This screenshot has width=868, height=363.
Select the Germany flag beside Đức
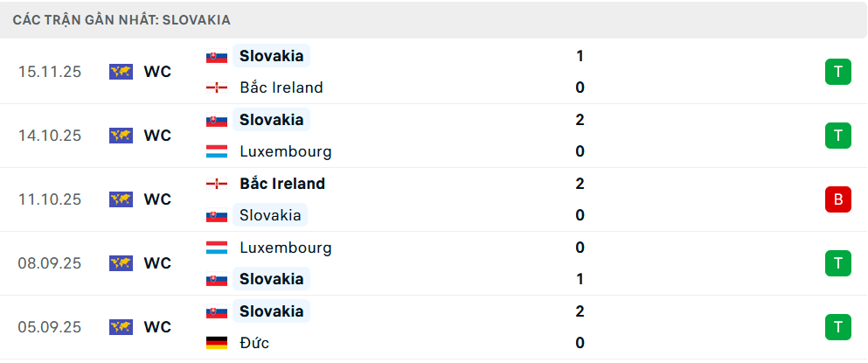(x=217, y=343)
